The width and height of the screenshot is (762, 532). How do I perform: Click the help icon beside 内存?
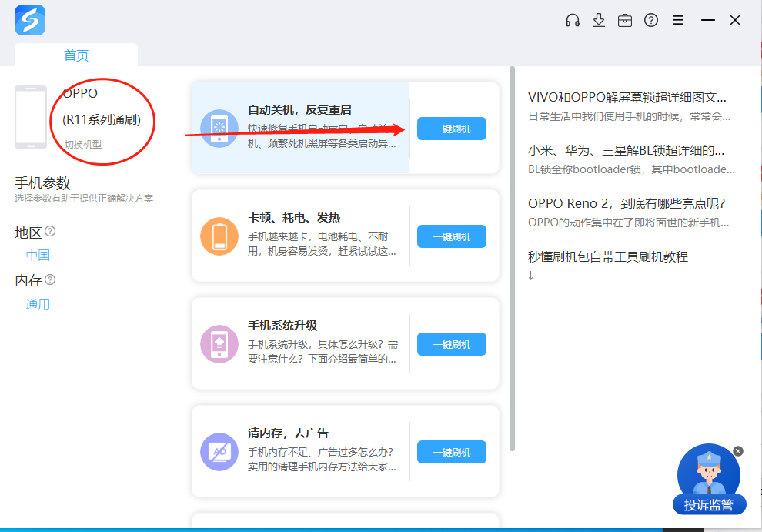tap(50, 279)
